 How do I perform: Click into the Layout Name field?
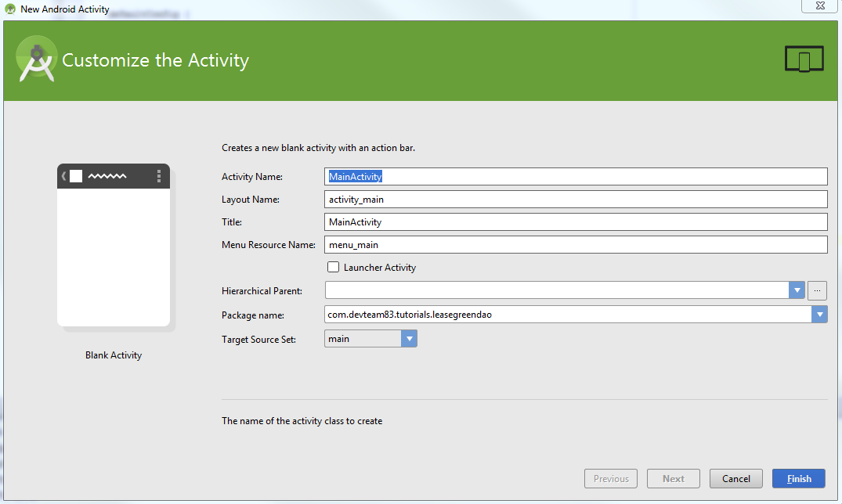point(576,199)
